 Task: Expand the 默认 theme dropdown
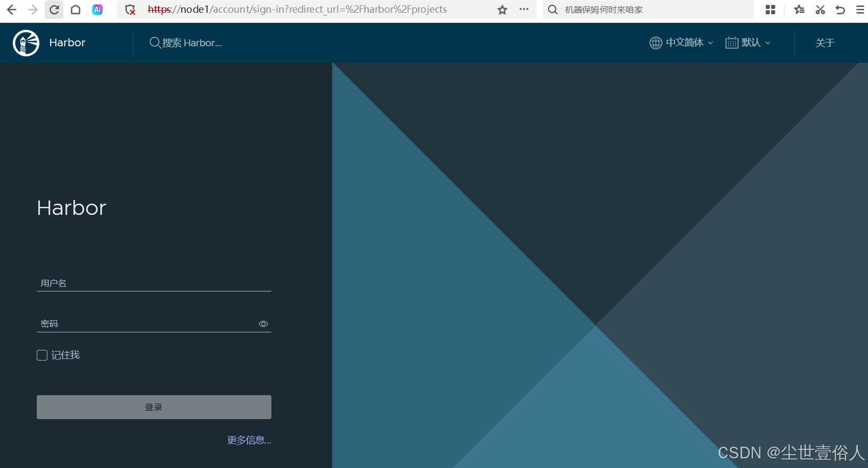(748, 43)
